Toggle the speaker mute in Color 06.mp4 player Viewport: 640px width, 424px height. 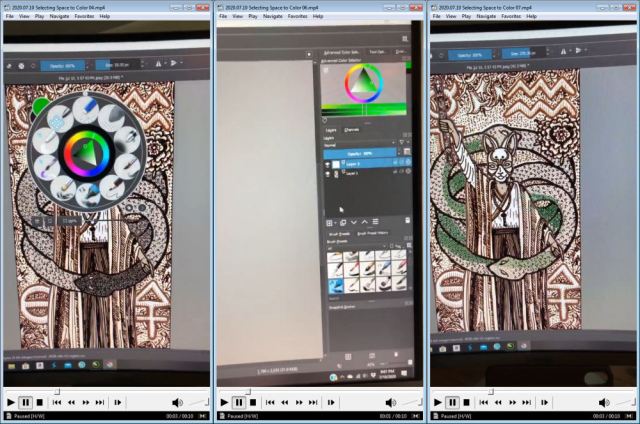coord(391,402)
